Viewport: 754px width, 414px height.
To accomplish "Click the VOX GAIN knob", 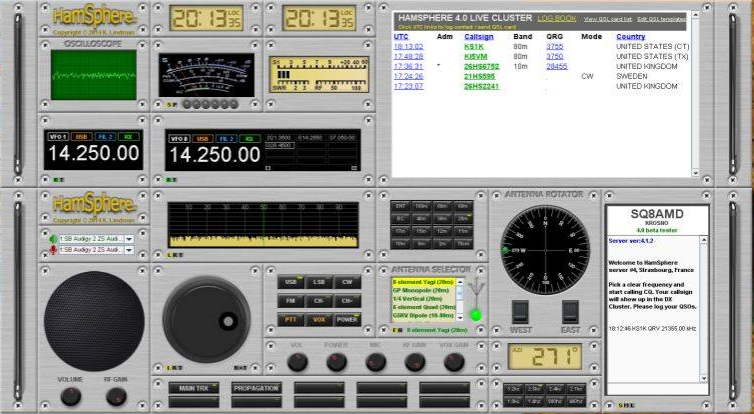I will coord(454,362).
